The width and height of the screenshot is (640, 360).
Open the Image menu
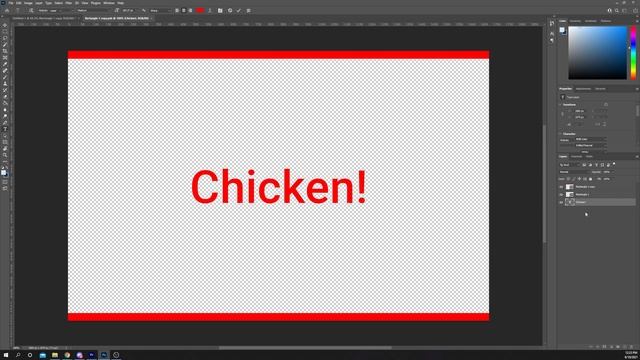click(x=28, y=3)
